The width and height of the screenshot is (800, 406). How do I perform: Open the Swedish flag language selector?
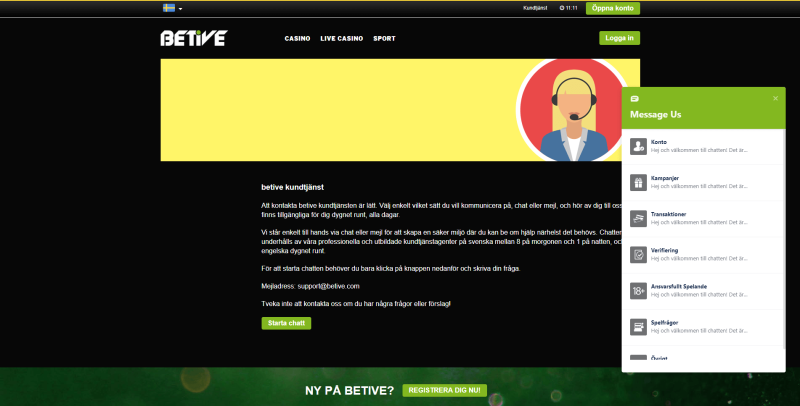coord(172,8)
